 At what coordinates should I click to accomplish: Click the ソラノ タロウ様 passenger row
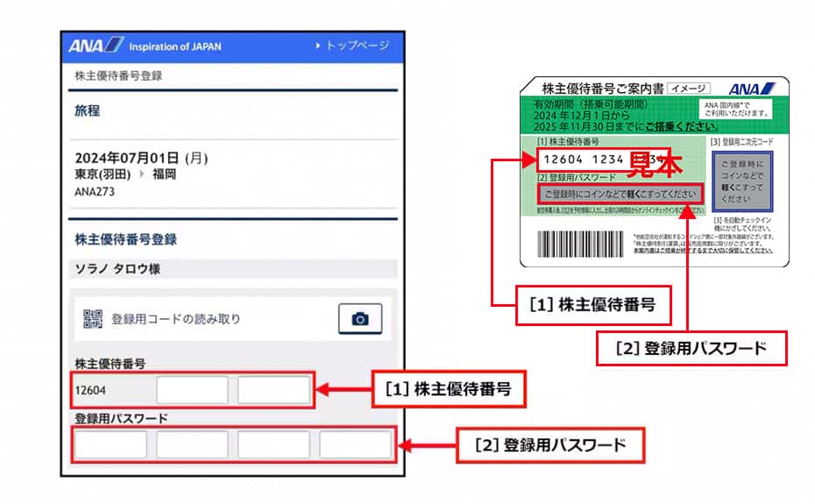(x=233, y=269)
